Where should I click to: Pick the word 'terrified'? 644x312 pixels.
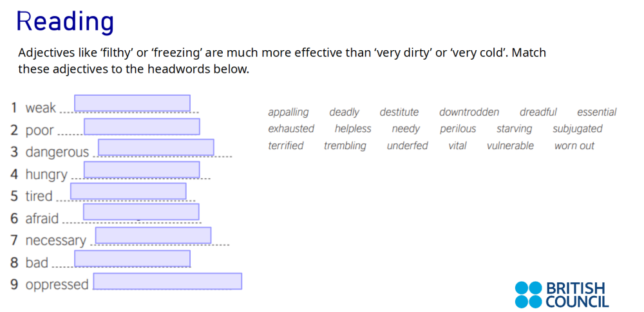(286, 146)
